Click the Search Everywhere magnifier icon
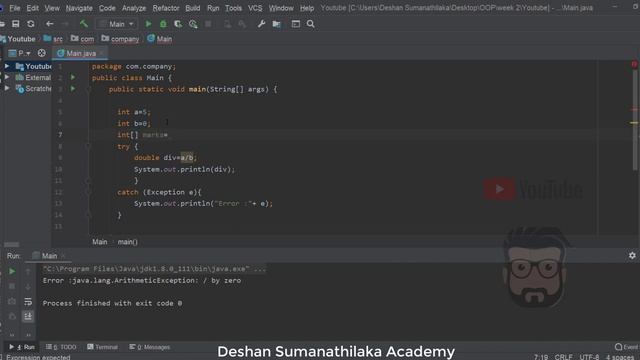Screen dimensions: 640x360 (311, 24)
